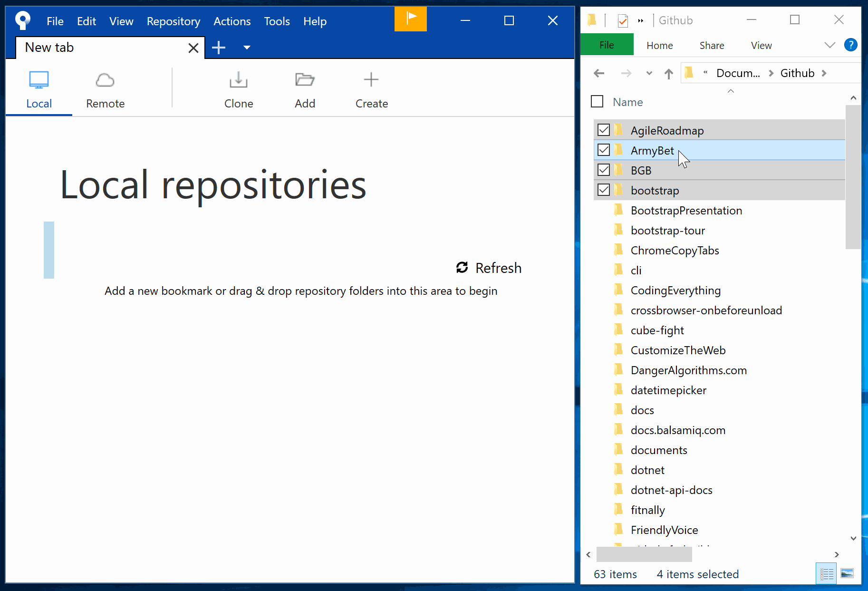Switch to large thumbnails view icon
The image size is (868, 591).
[x=847, y=574]
